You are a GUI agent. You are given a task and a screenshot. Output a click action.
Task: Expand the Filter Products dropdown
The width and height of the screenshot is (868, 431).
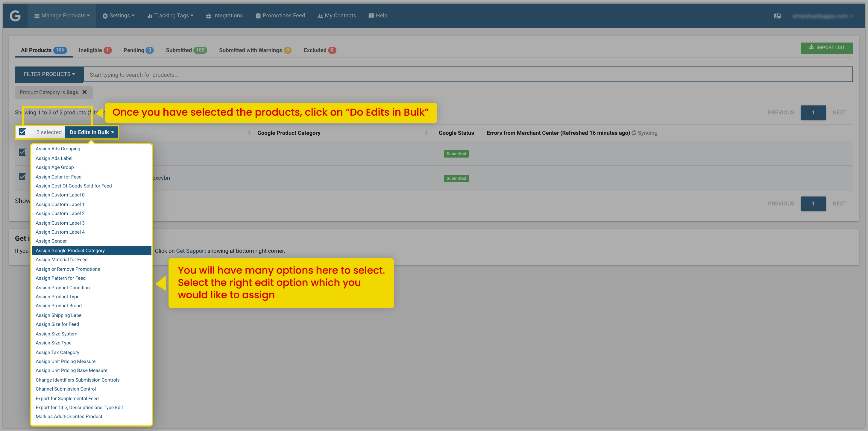(49, 74)
